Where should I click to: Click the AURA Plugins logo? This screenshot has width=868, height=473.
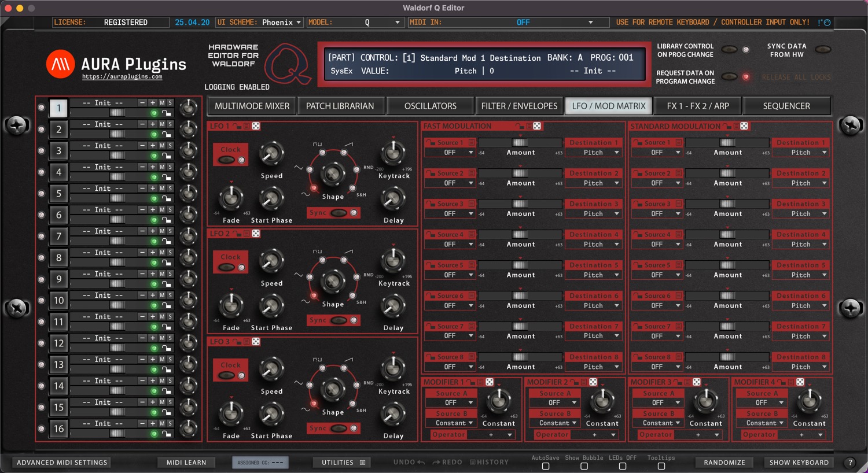tap(61, 64)
